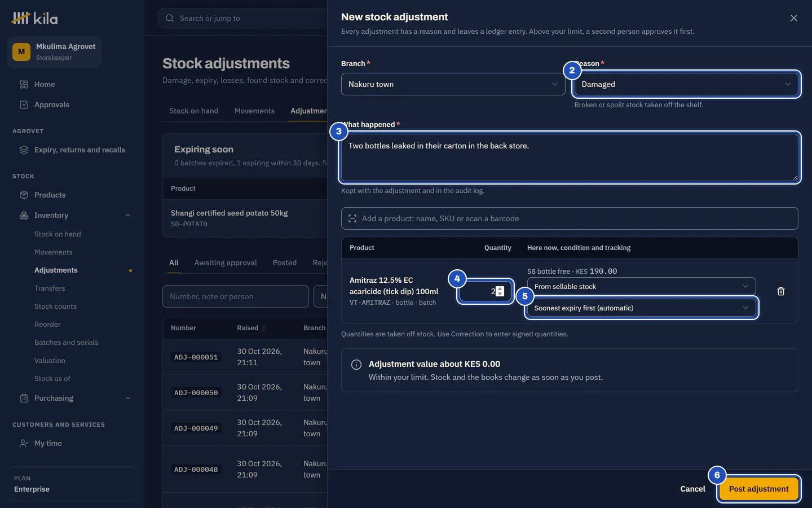Click the Purchasing clipboard icon
Screen dimensions: 812x508
(24, 398)
